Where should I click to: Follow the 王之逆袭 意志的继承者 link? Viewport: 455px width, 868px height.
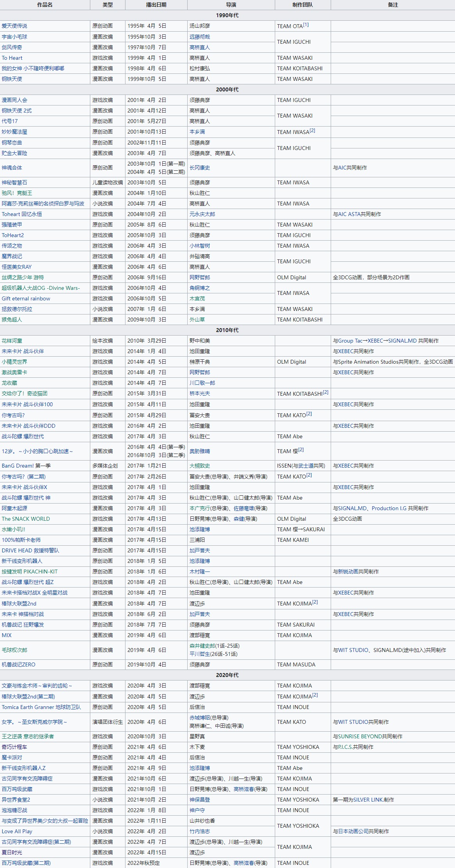point(28,736)
